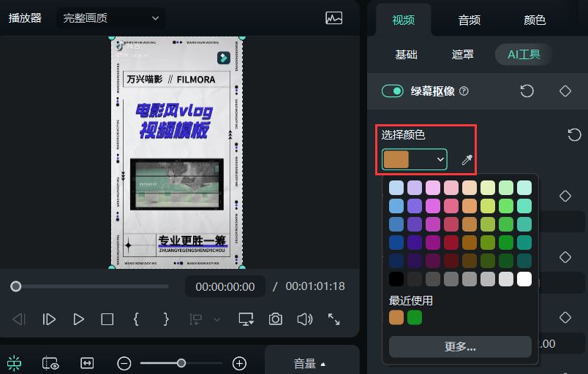Switch to the 颜色 tab
The image size is (588, 374).
tap(535, 20)
